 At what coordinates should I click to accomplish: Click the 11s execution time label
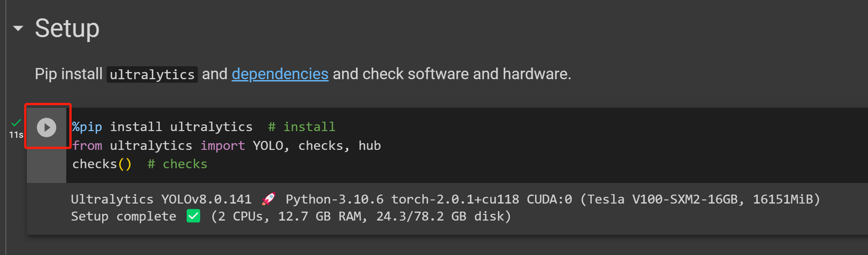click(16, 135)
